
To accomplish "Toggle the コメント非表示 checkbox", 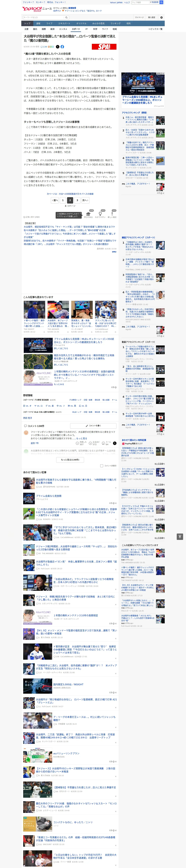I will 102,466.
